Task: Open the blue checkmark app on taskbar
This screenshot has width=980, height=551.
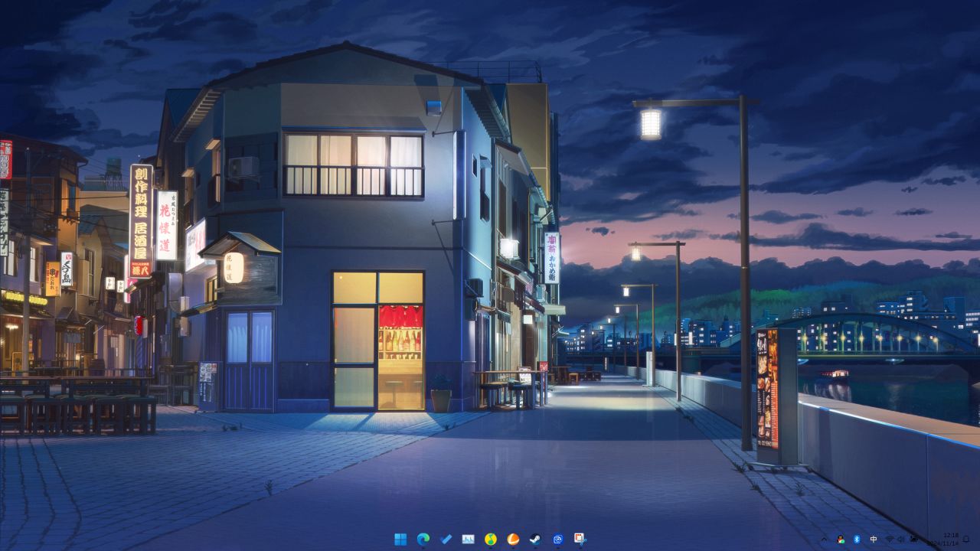Action: pyautogui.click(x=446, y=539)
